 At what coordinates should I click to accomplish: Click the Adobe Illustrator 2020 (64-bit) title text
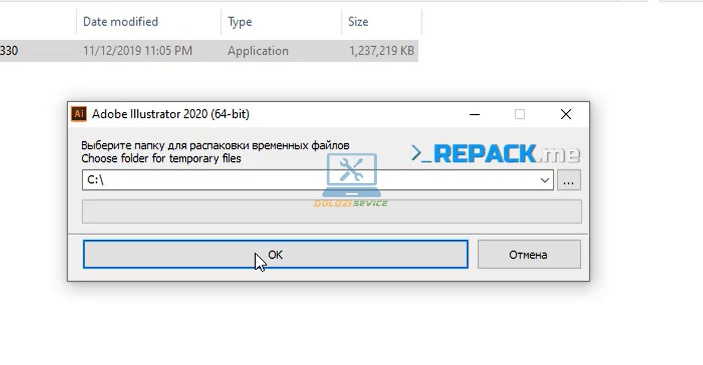(171, 114)
